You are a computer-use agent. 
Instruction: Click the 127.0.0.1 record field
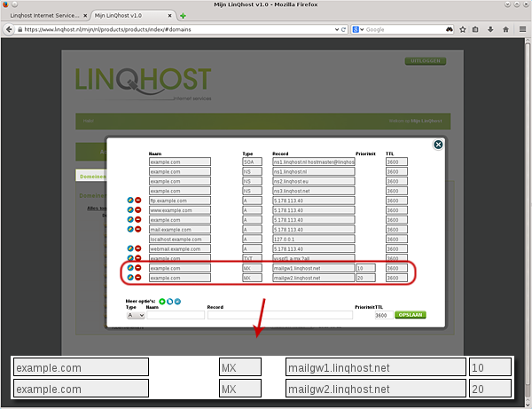[314, 239]
